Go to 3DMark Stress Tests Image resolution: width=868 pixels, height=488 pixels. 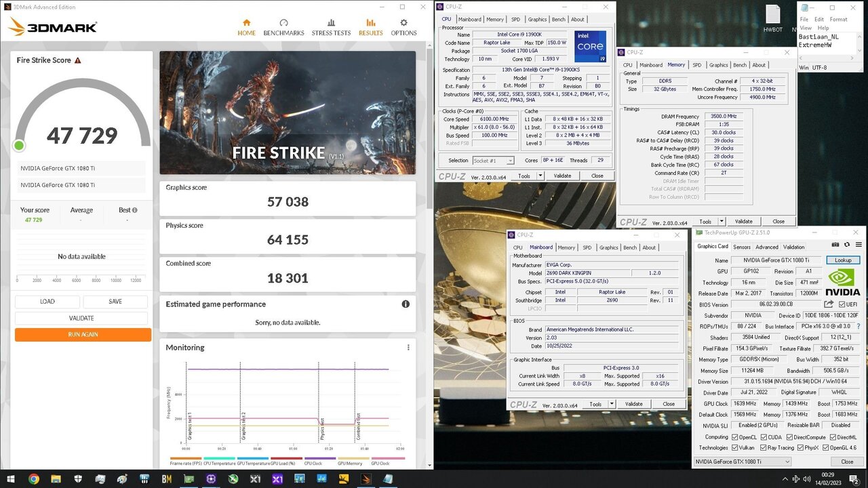click(x=331, y=28)
